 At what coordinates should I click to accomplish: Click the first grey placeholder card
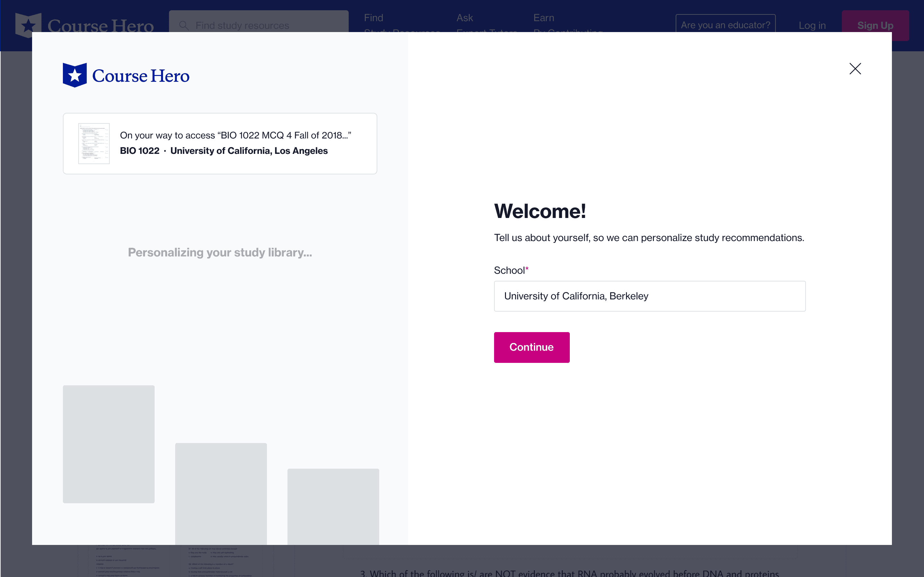point(109,444)
